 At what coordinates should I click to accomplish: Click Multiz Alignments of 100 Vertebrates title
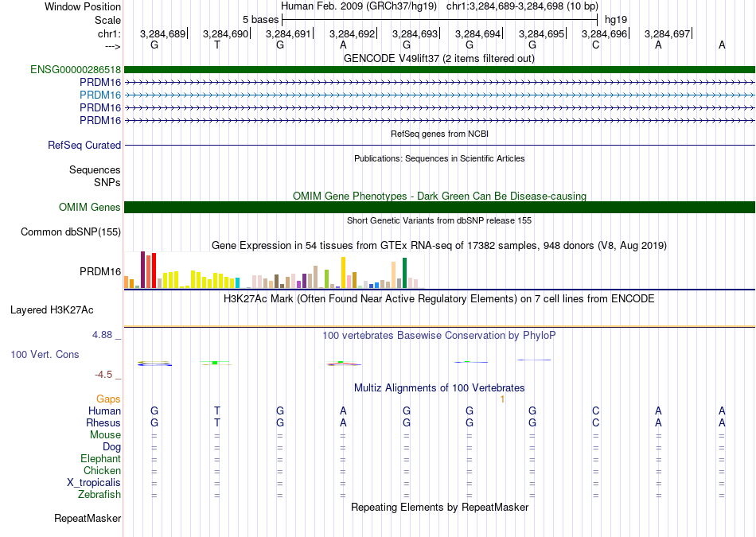point(439,388)
